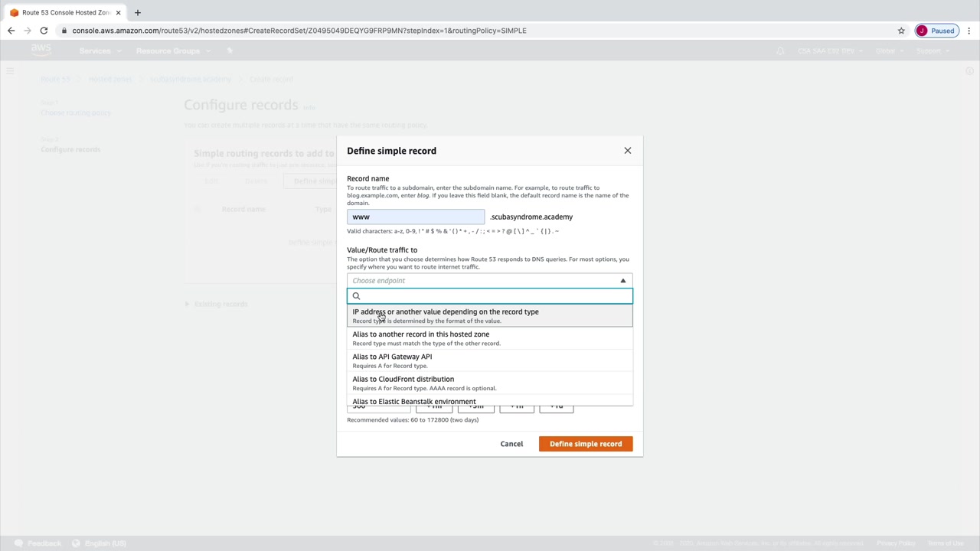Open the Privacy Policy link
The width and height of the screenshot is (980, 551).
896,543
